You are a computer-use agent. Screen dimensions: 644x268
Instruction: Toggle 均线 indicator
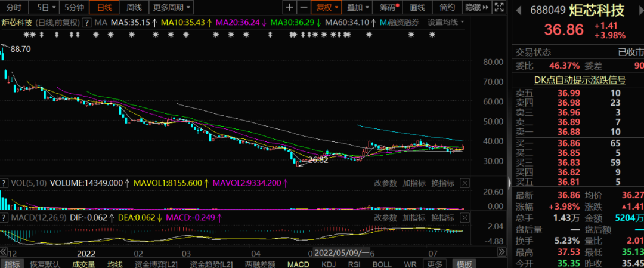pos(115,264)
